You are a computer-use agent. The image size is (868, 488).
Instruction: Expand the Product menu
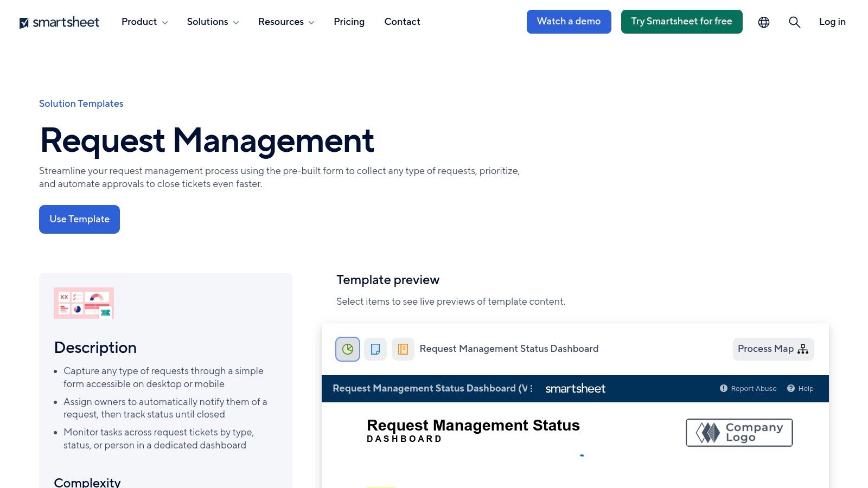[144, 22]
